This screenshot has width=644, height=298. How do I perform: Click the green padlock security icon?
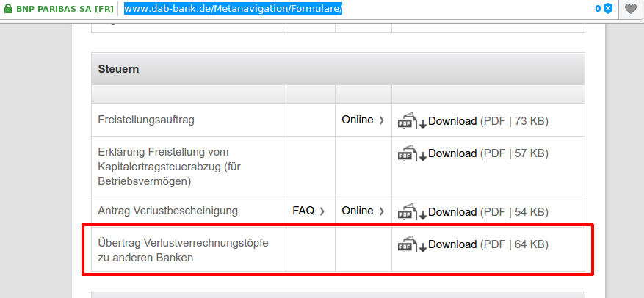pos(8,9)
